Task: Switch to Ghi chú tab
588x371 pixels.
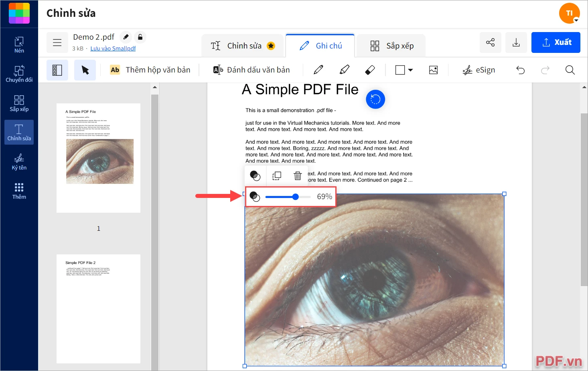Action: point(320,46)
